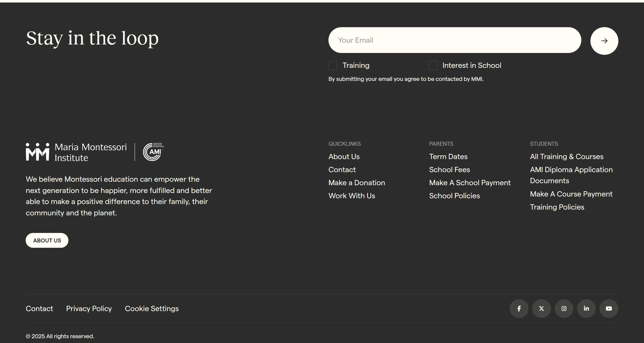Open the Facebook social icon

pos(519,308)
